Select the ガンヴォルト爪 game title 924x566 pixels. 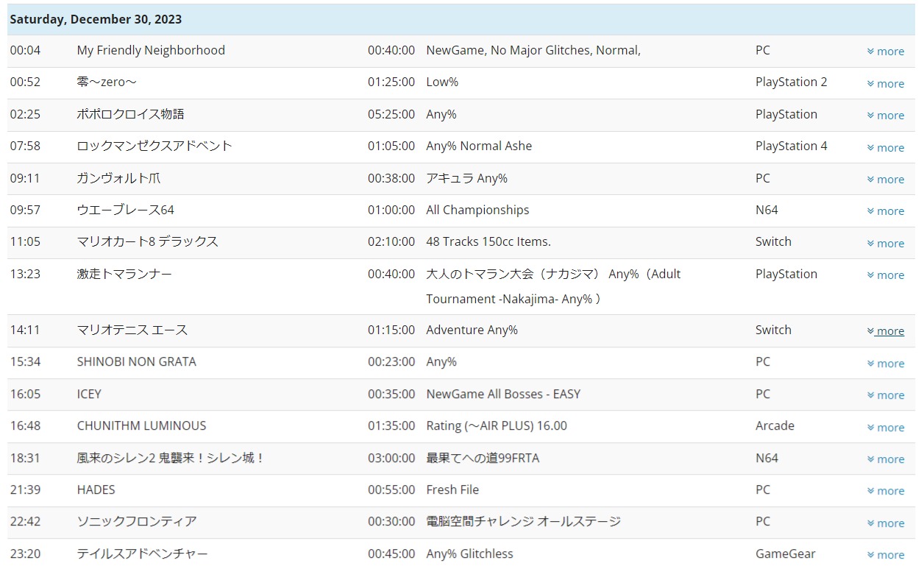coord(118,178)
